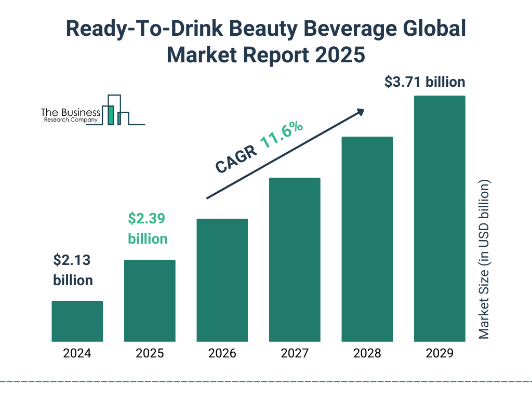Click the 2026 bar
Image resolution: width=532 pixels, height=399 pixels.
click(x=222, y=280)
